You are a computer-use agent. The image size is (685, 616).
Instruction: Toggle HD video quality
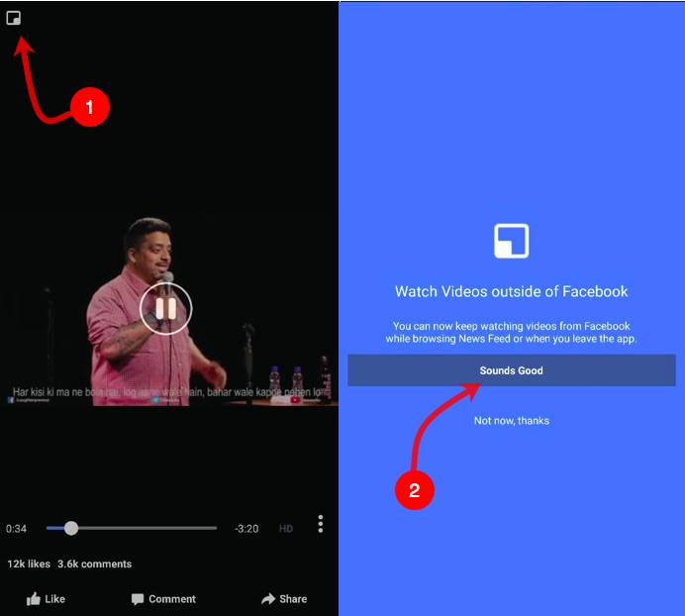[x=286, y=529]
